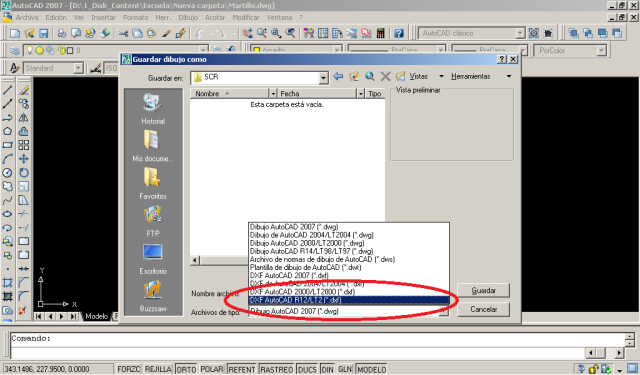This screenshot has height=375, width=640.
Task: Go to Escritorio in places sidebar
Action: [x=153, y=259]
